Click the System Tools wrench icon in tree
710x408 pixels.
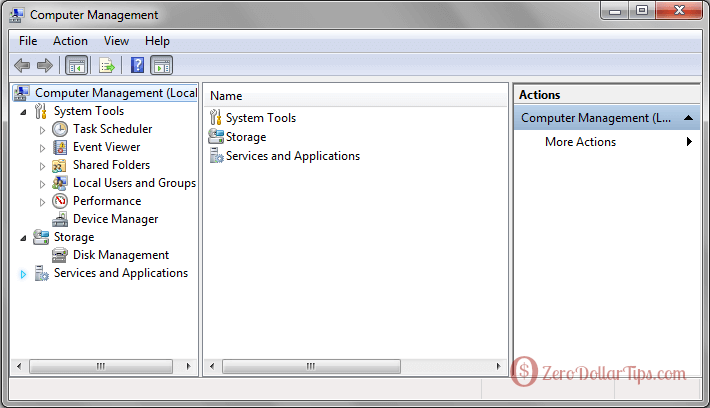pyautogui.click(x=41, y=111)
